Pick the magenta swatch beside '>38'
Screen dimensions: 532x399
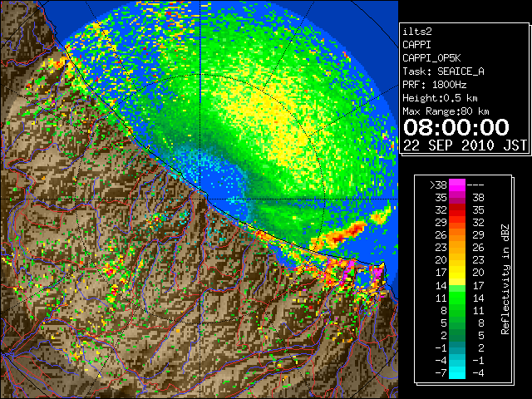[x=457, y=185]
